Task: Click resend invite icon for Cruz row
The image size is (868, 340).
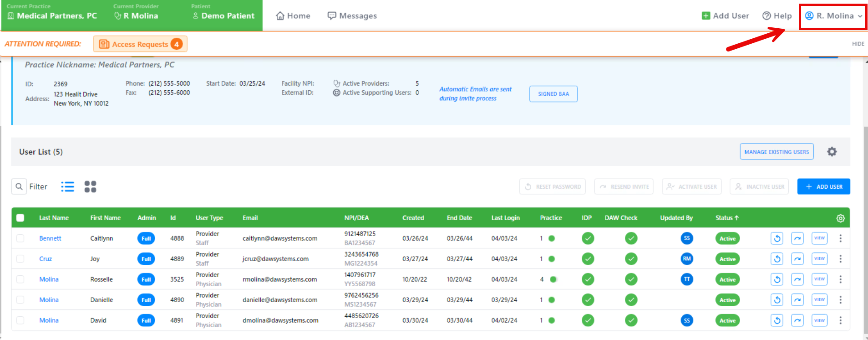Action: pos(797,259)
